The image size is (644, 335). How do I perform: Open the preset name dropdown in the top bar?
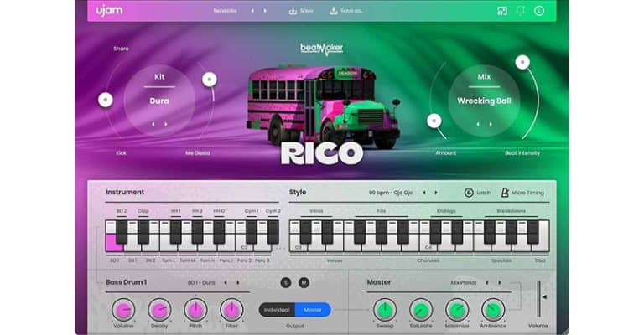(x=225, y=11)
